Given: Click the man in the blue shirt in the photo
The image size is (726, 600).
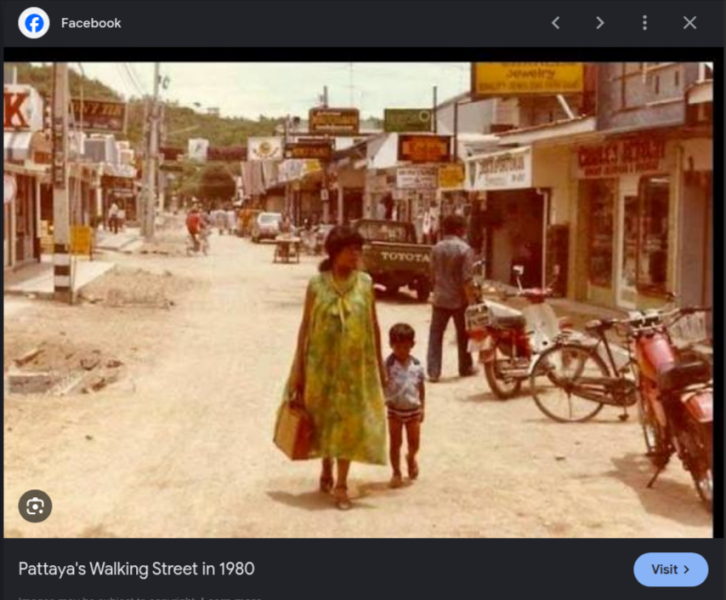Looking at the screenshot, I should tap(451, 296).
